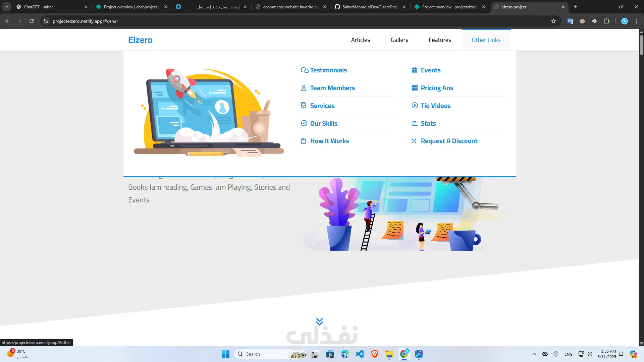Click the Videos play circle icon

tap(415, 105)
